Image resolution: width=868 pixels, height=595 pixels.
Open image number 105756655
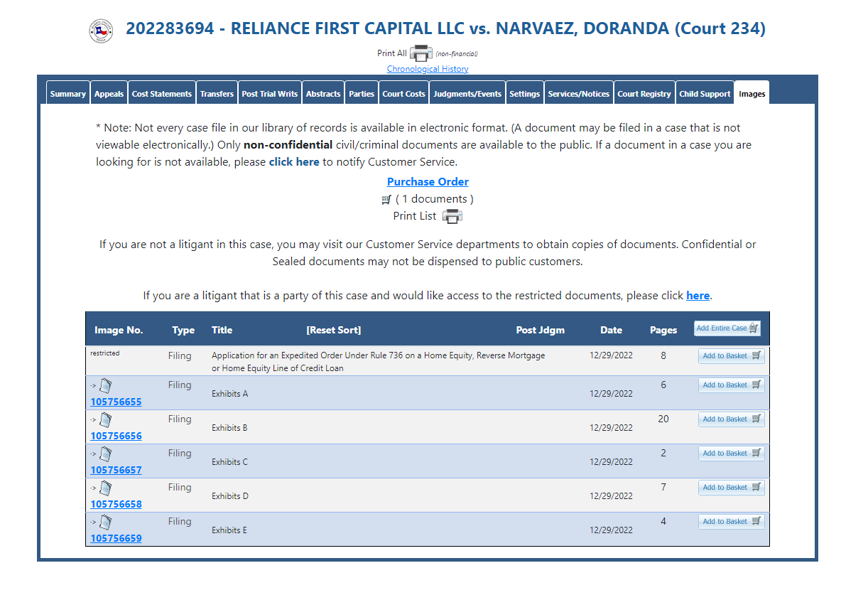coord(116,402)
